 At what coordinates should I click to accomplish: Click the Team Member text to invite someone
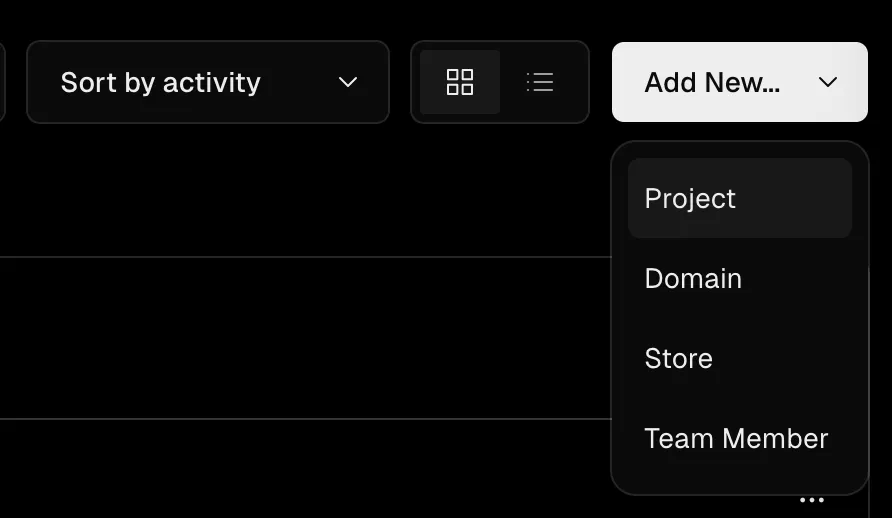coord(736,438)
